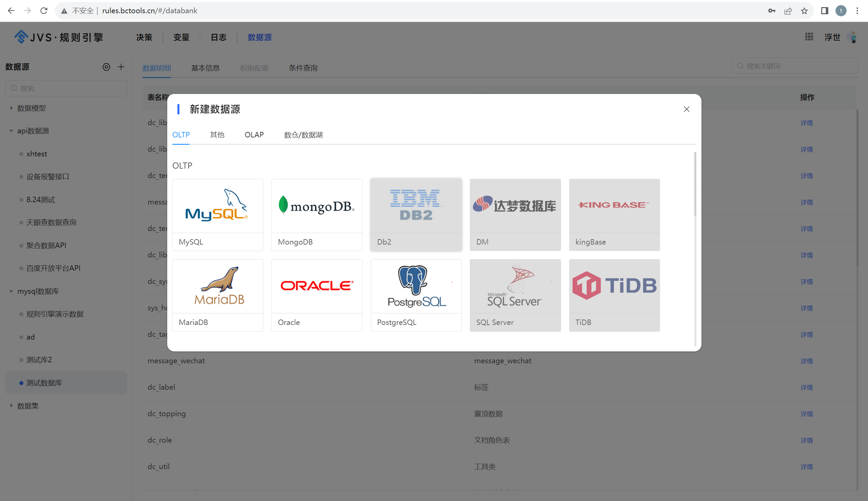The height and width of the screenshot is (501, 868).
Task: Expand the 数据模型 tree node
Action: (x=11, y=108)
